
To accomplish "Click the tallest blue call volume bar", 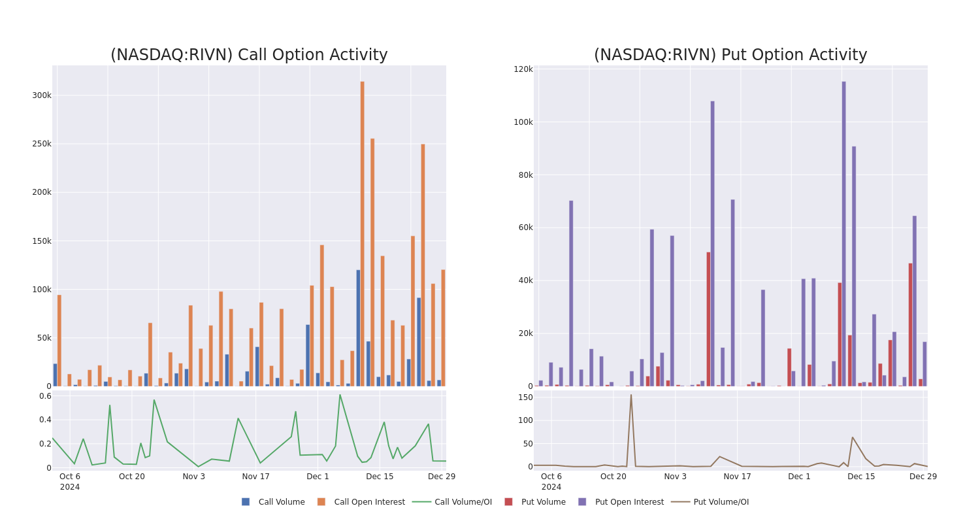I will point(358,328).
